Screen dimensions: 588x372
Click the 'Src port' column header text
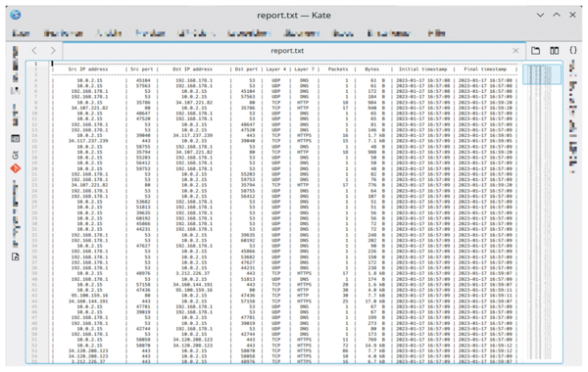[x=141, y=70]
